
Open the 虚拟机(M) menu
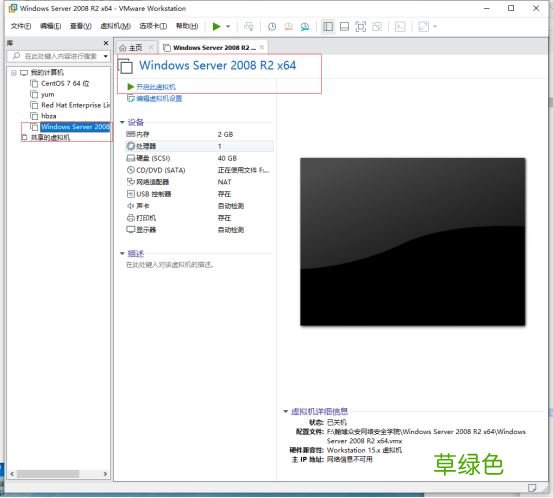pyautogui.click(x=115, y=26)
